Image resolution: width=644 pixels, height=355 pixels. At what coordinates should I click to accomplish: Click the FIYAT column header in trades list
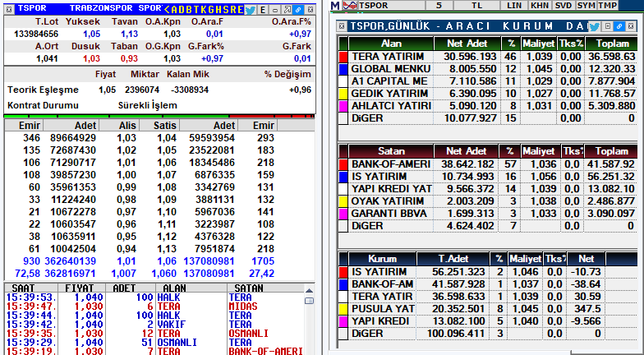[x=81, y=288]
